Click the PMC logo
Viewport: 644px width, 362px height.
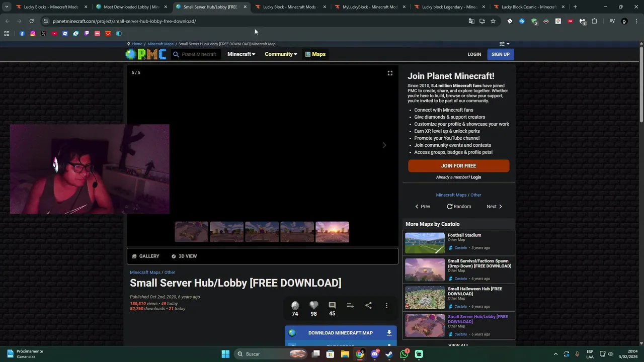tap(146, 54)
